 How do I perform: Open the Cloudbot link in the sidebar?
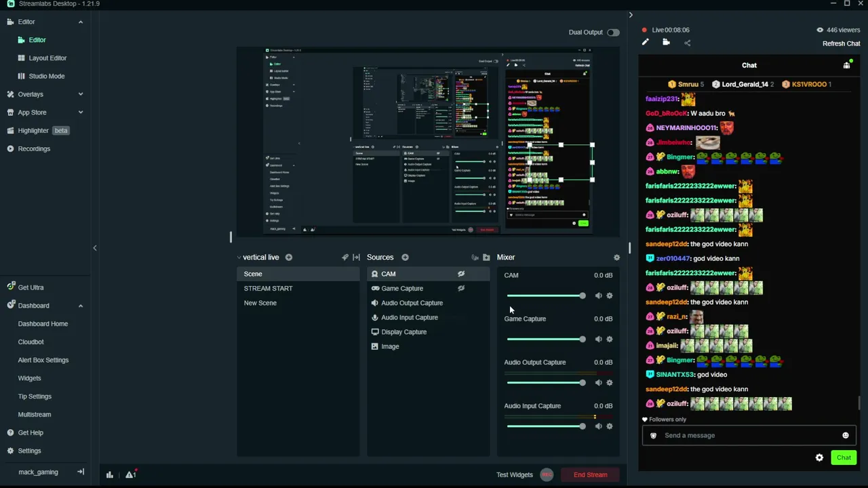coord(31,342)
